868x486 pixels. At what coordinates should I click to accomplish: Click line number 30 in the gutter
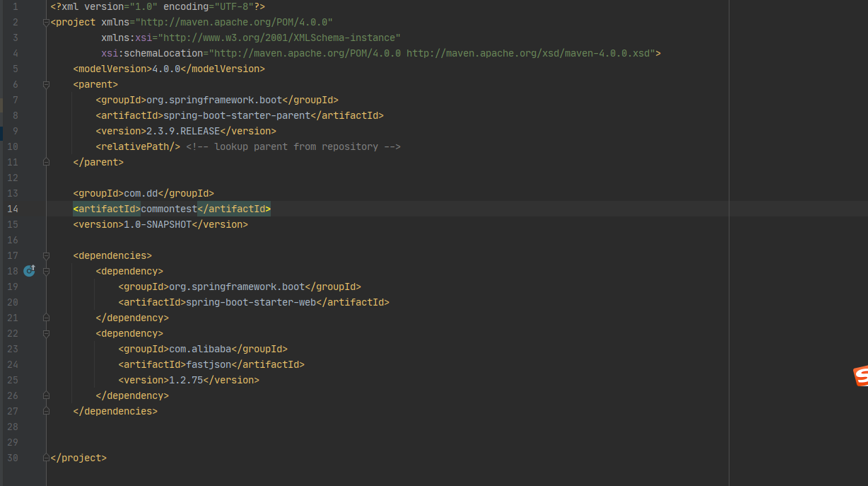(13, 458)
